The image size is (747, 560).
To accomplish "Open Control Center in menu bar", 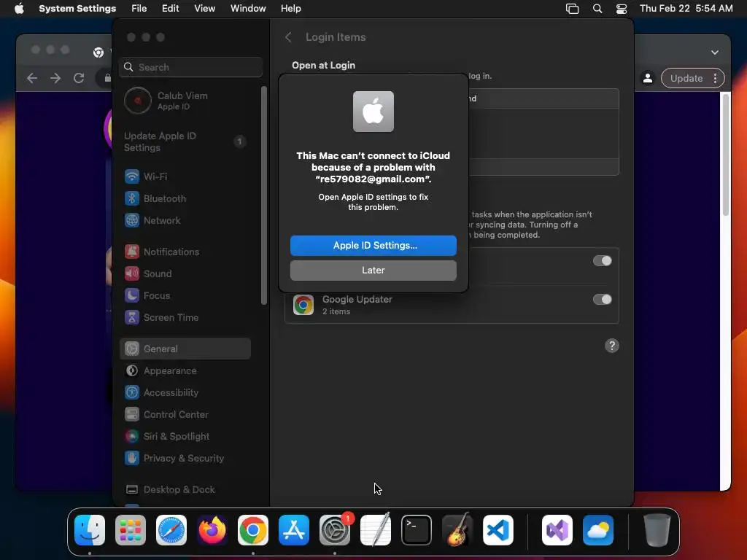I will (x=622, y=9).
